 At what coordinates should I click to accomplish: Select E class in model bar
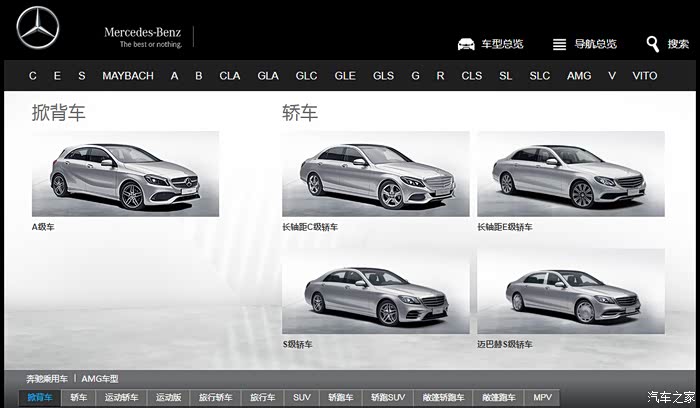57,76
